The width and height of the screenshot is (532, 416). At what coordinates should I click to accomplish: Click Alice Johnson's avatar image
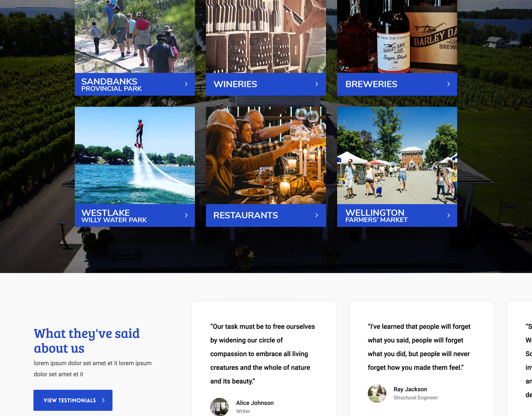click(x=219, y=407)
